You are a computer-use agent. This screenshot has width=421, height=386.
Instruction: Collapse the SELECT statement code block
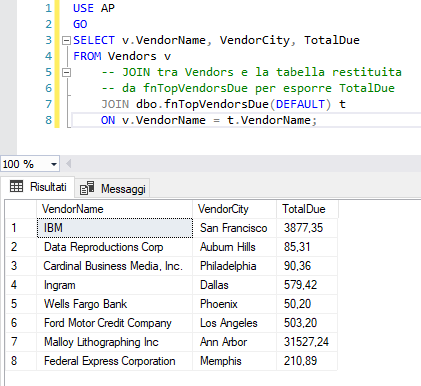(x=67, y=40)
